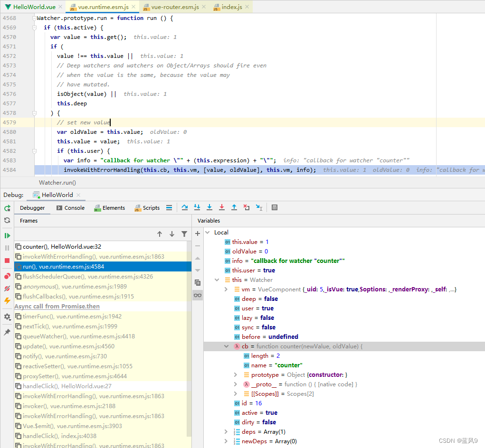The image size is (485, 448).
Task: Click the Step Out icon
Action: pos(234,207)
